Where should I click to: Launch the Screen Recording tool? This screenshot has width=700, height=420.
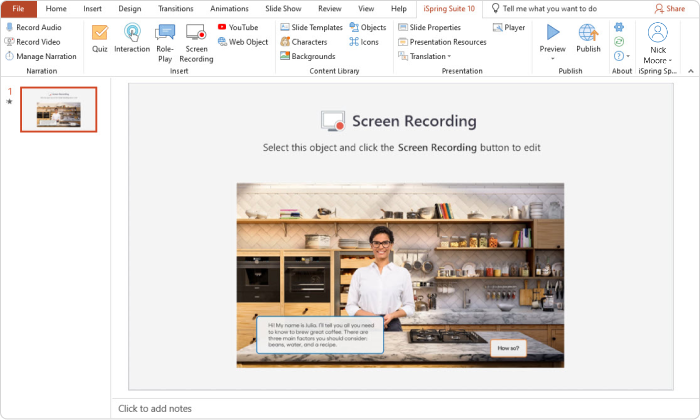pos(196,43)
